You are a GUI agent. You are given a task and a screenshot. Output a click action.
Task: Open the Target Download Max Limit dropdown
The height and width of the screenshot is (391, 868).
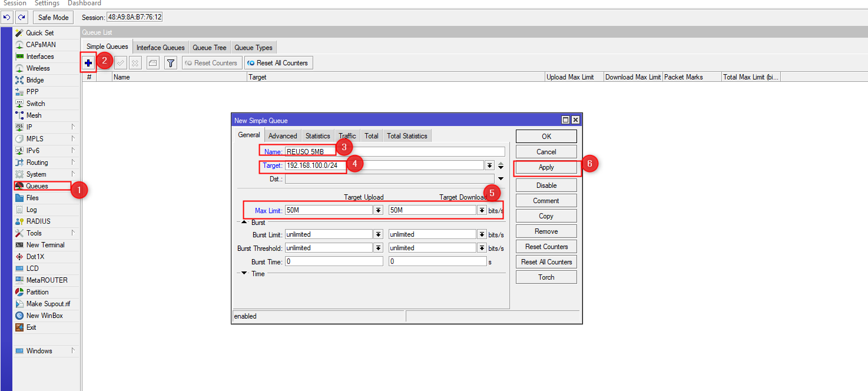[x=482, y=210]
